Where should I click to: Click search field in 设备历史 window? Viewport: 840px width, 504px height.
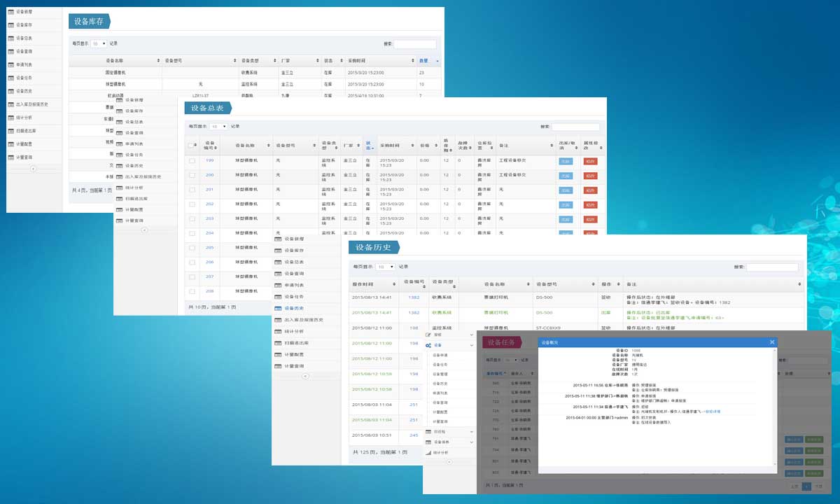(772, 267)
